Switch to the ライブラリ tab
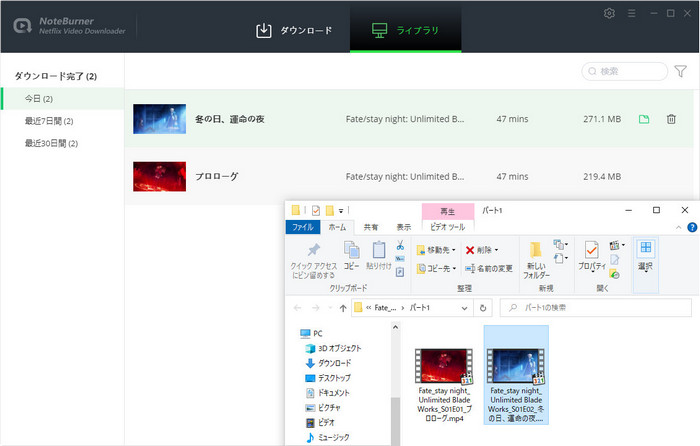This screenshot has width=700, height=446. pos(405,30)
